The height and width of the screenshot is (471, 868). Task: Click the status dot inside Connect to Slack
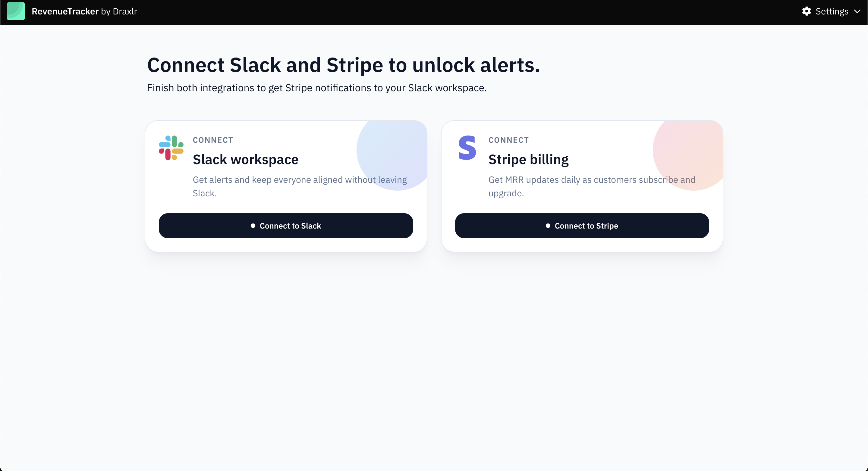[x=253, y=226]
